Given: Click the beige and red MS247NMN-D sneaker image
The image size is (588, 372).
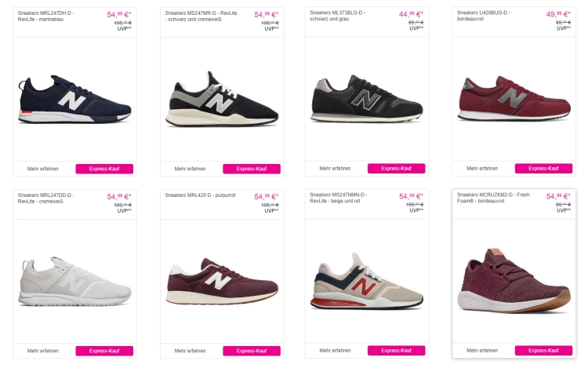Looking at the screenshot, I should coord(367,281).
